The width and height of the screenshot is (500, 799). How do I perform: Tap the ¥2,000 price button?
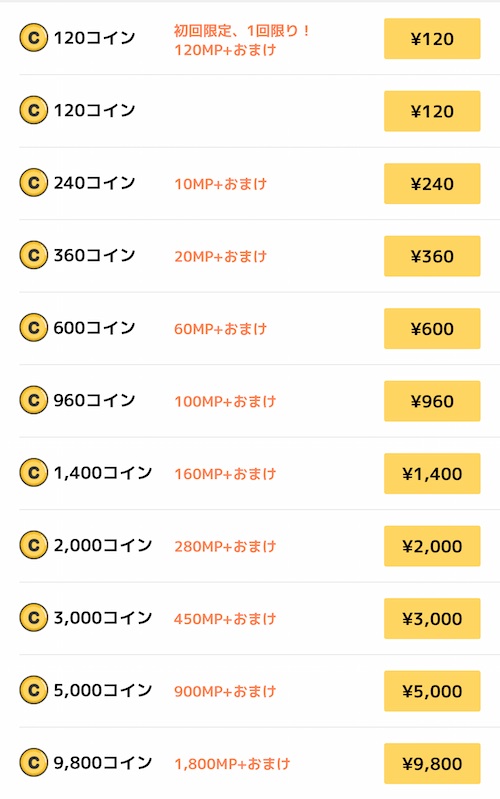432,546
